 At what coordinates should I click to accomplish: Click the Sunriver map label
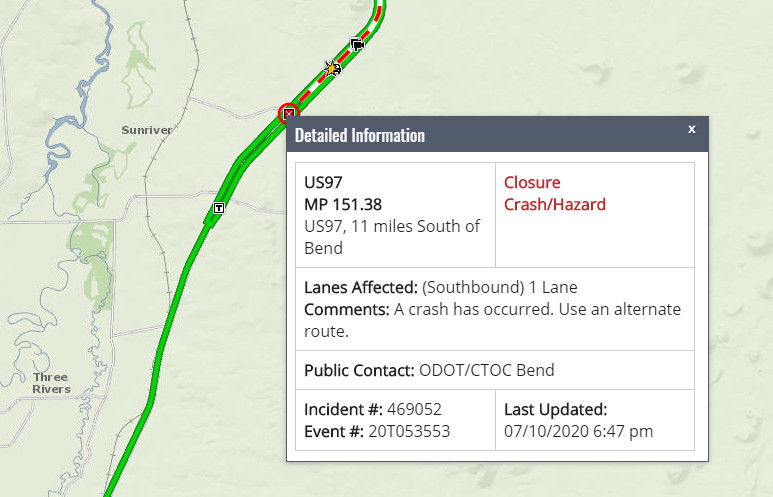pyautogui.click(x=146, y=130)
